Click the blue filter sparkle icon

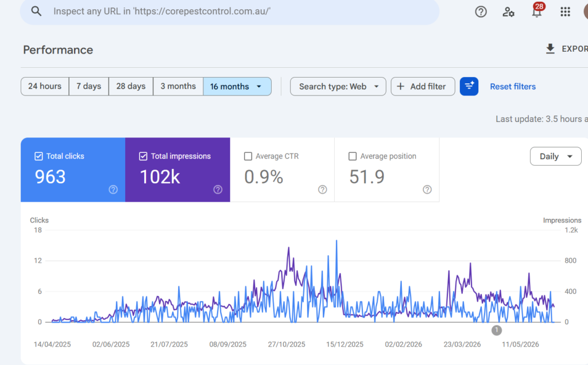tap(469, 86)
